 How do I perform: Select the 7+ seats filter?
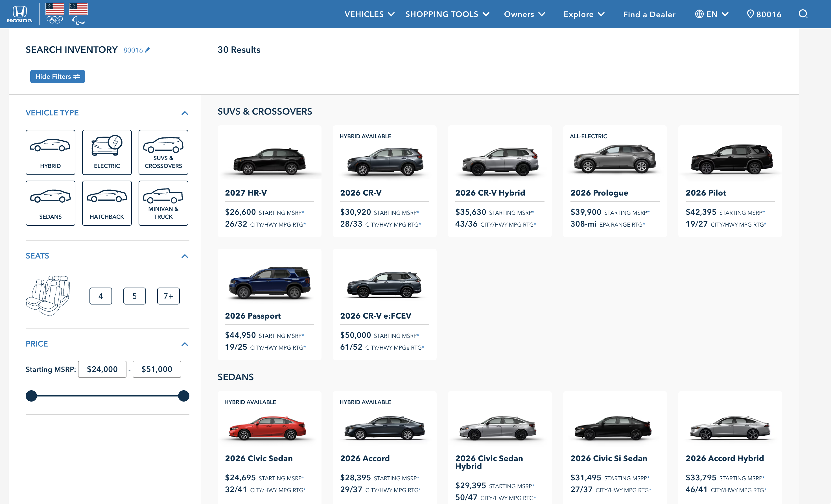coord(168,296)
